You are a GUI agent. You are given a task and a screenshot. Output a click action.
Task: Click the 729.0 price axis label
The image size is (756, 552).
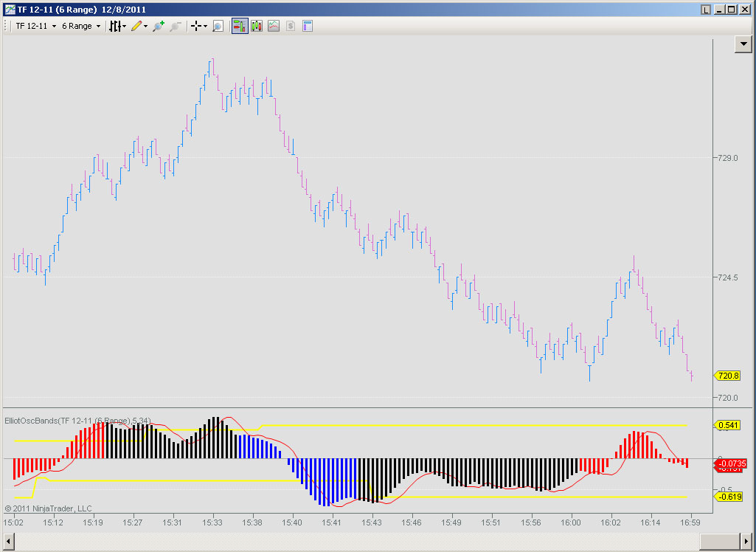point(727,158)
